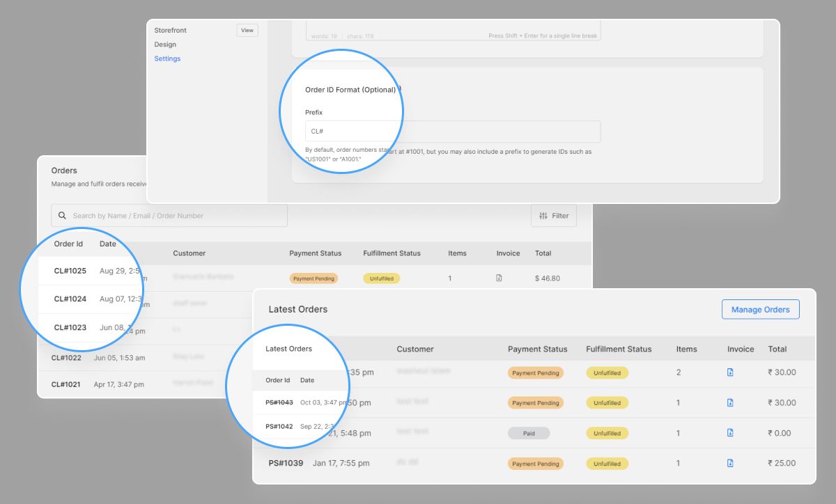Screen dimensions: 836x504
Task: Click the invoice icon on the Paid order
Action: [x=729, y=433]
